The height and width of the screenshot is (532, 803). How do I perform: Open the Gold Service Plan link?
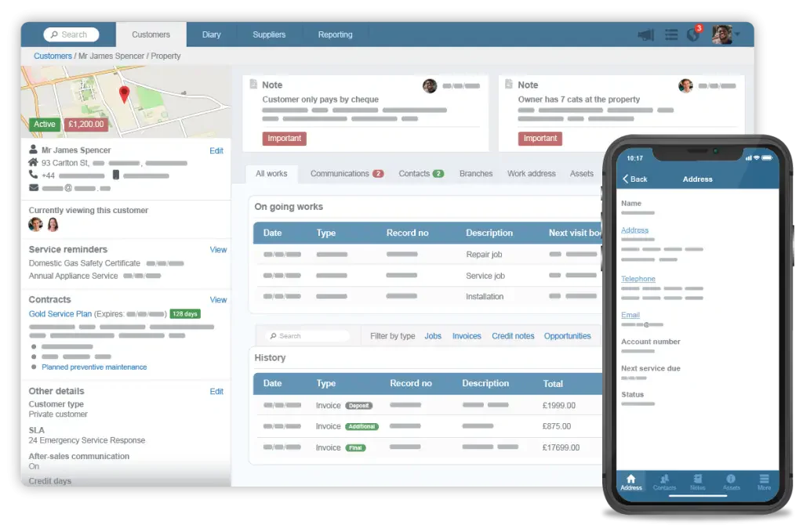click(x=60, y=313)
